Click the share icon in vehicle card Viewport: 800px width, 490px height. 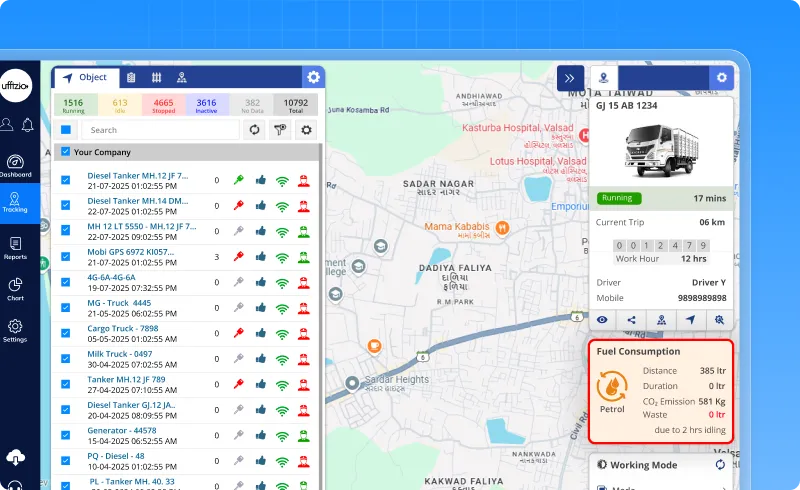tap(632, 320)
